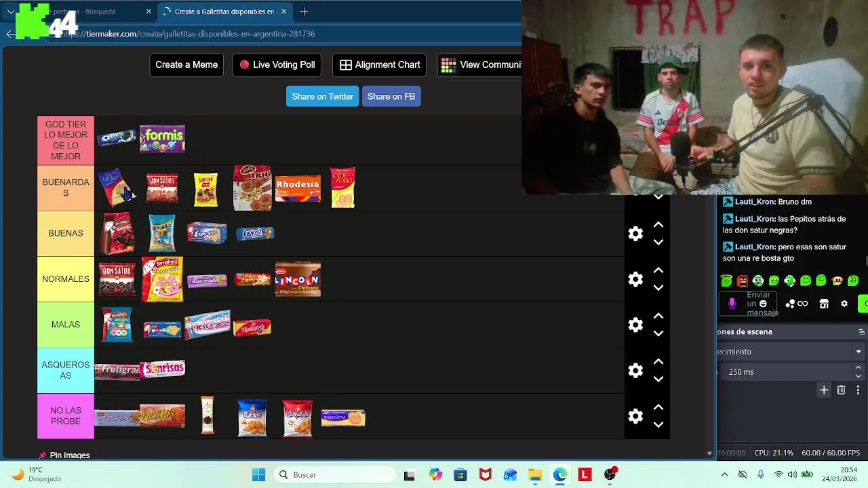Select the BUENARDAS orange label
868x488 pixels.
coord(66,188)
